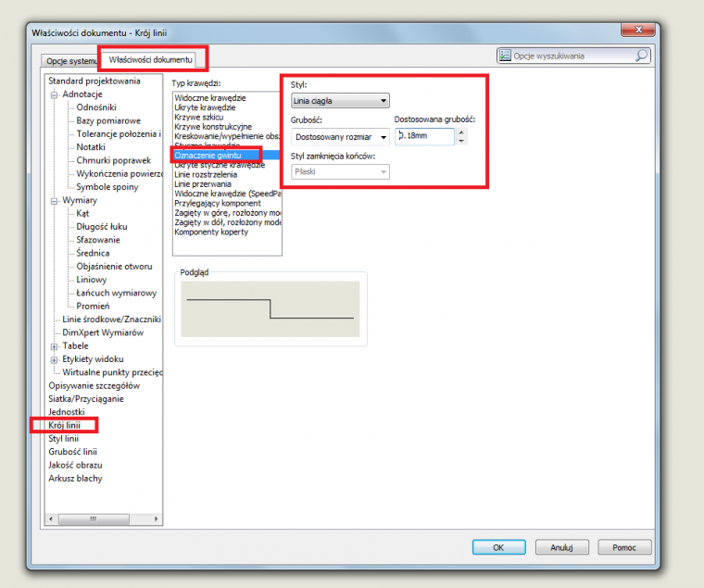Click the options list icon beside Opcje wyszukiwania
The height and width of the screenshot is (588, 704).
click(505, 56)
